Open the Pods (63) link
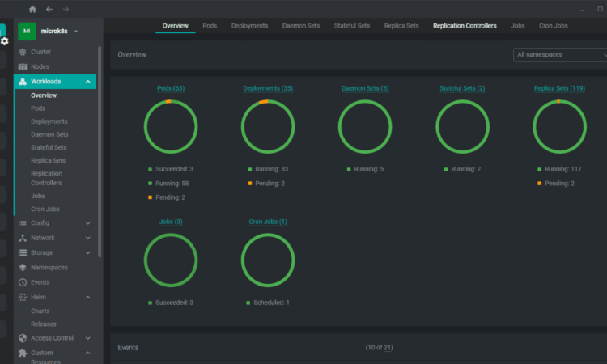607x364 pixels. click(x=170, y=88)
